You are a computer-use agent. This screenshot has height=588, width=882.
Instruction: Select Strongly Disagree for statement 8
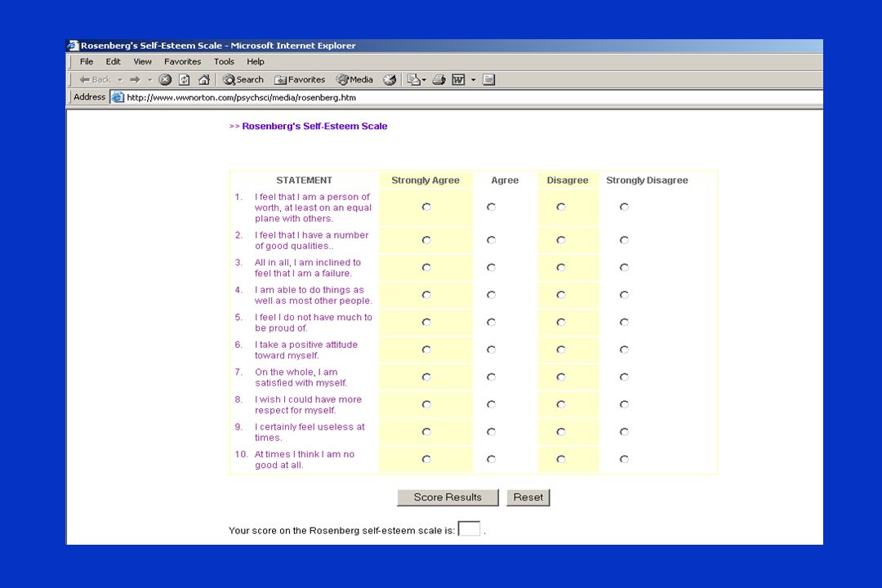(624, 404)
